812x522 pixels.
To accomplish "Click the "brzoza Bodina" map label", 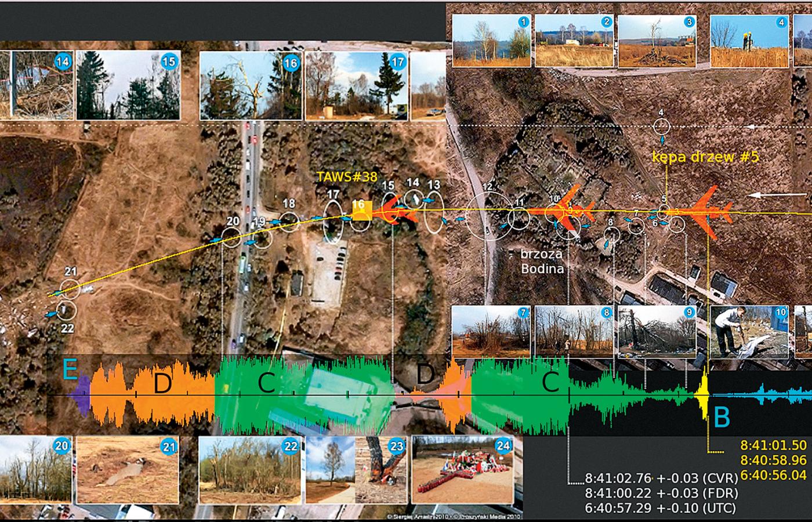I will pyautogui.click(x=542, y=262).
